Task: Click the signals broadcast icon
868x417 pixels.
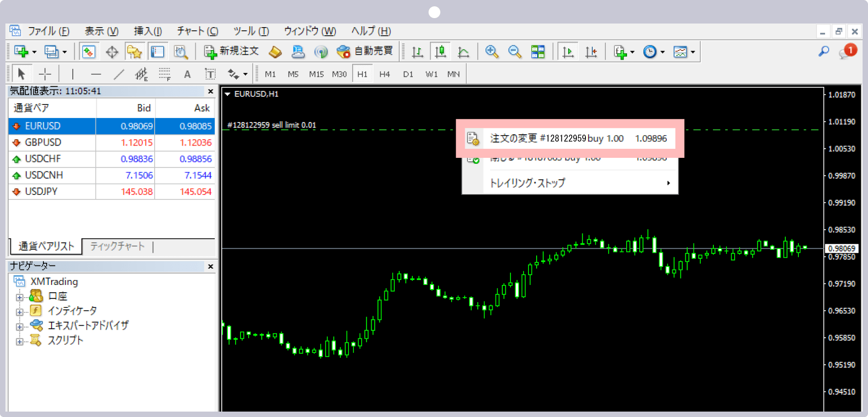Action: (321, 52)
